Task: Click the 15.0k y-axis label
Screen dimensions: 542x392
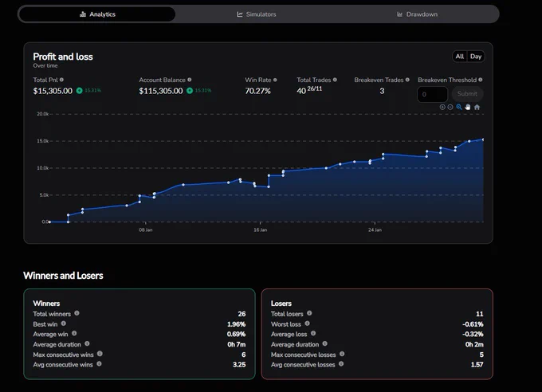Action: (x=43, y=141)
